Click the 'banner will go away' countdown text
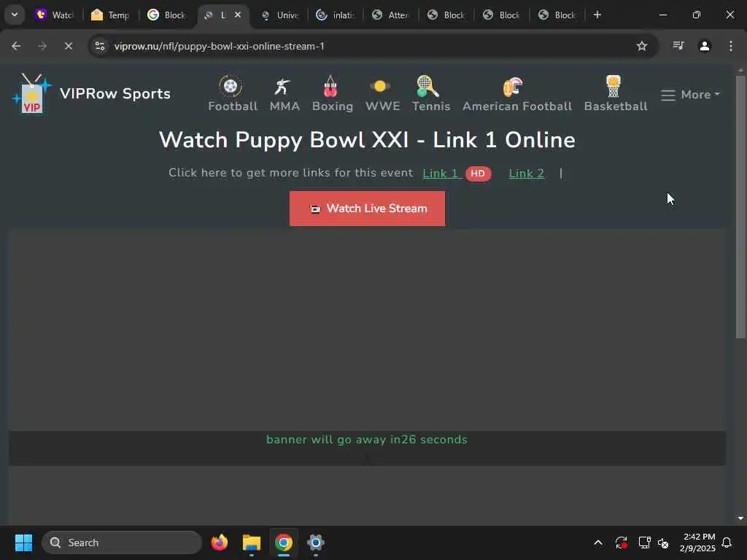The width and height of the screenshot is (747, 560). click(367, 440)
